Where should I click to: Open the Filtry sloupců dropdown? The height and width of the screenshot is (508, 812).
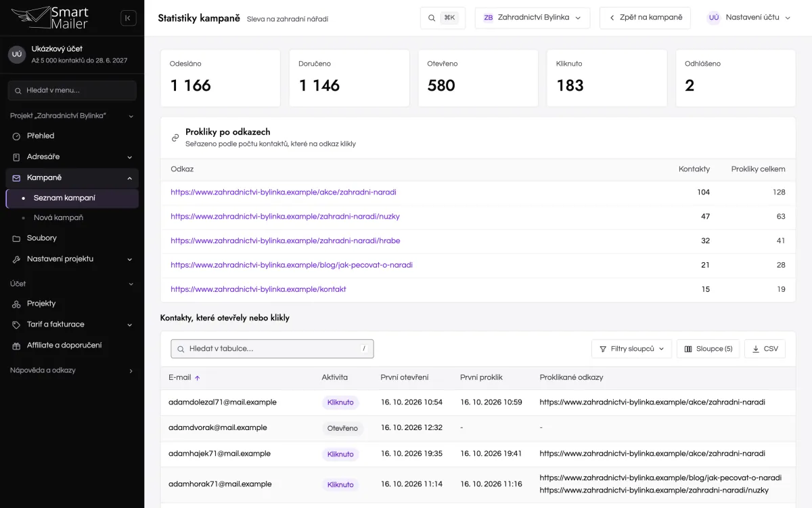click(631, 349)
